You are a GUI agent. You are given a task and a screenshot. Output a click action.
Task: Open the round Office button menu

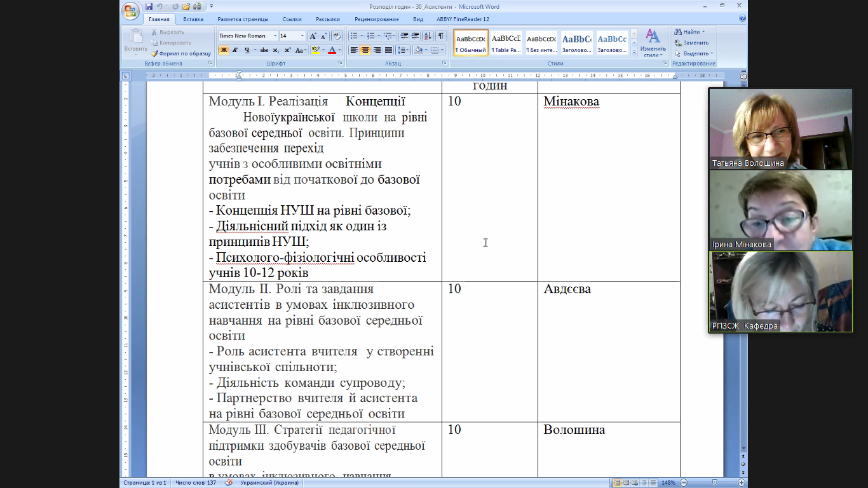click(x=130, y=11)
